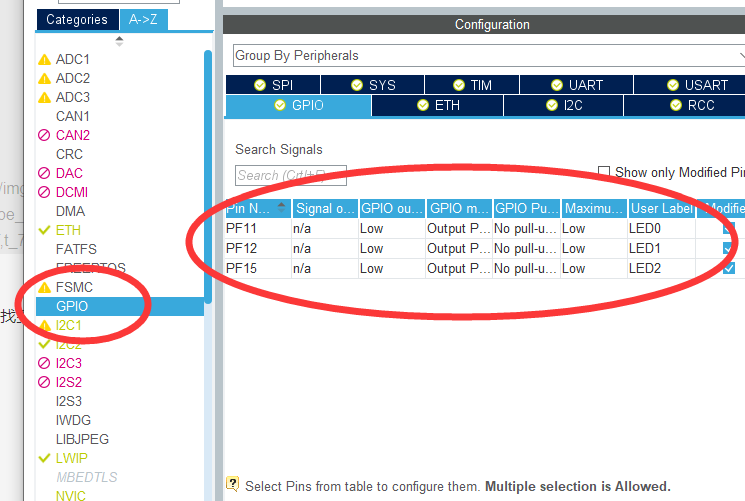
Task: Select ETH in the peripheral list
Action: 68,231
